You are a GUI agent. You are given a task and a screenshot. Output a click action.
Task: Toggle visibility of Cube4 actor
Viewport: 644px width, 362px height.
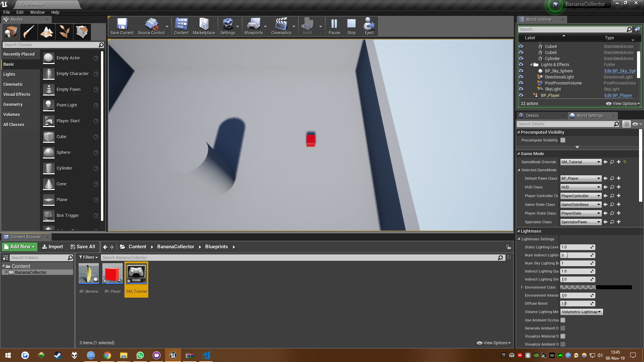point(521,46)
